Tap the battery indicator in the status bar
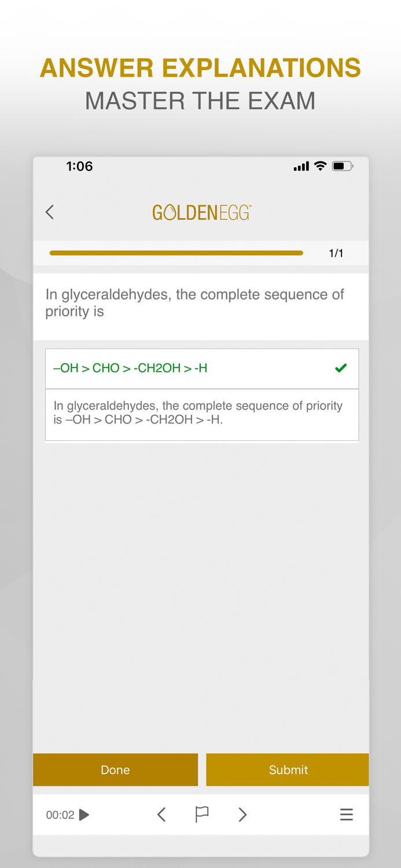The height and width of the screenshot is (868, 401). tap(343, 166)
